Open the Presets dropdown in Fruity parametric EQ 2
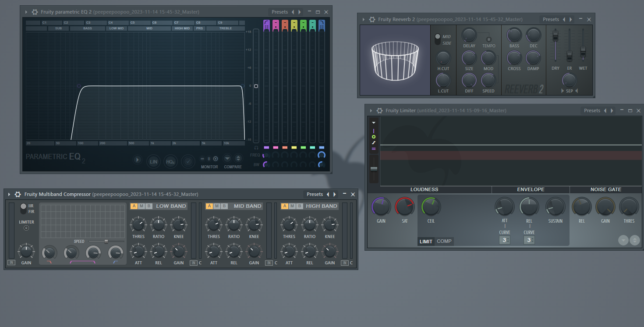Image resolution: width=644 pixels, height=327 pixels. [x=280, y=12]
